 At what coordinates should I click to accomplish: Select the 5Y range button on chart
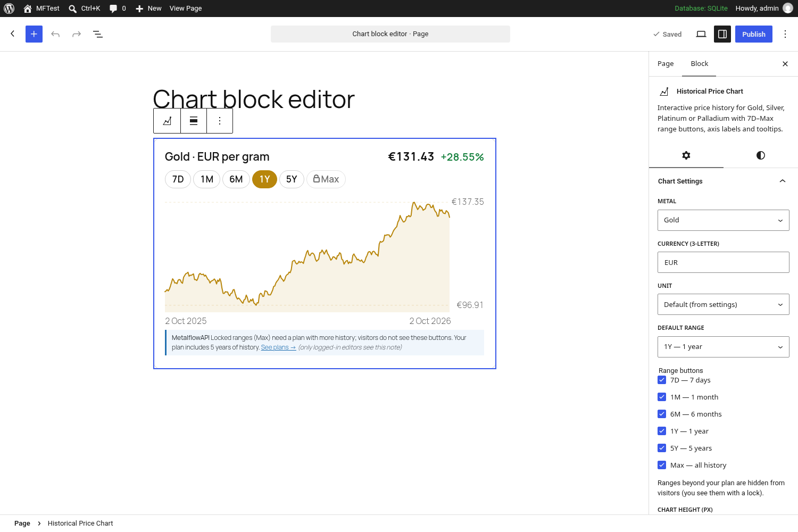point(292,179)
